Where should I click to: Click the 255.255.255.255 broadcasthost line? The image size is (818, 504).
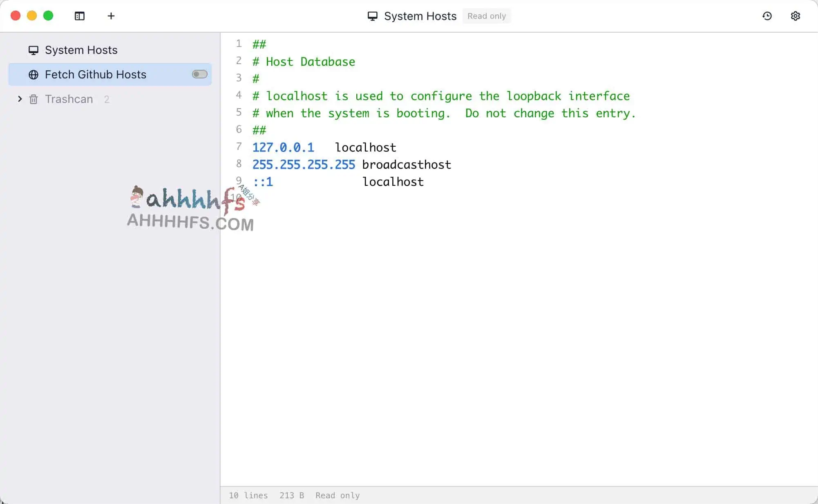click(351, 164)
